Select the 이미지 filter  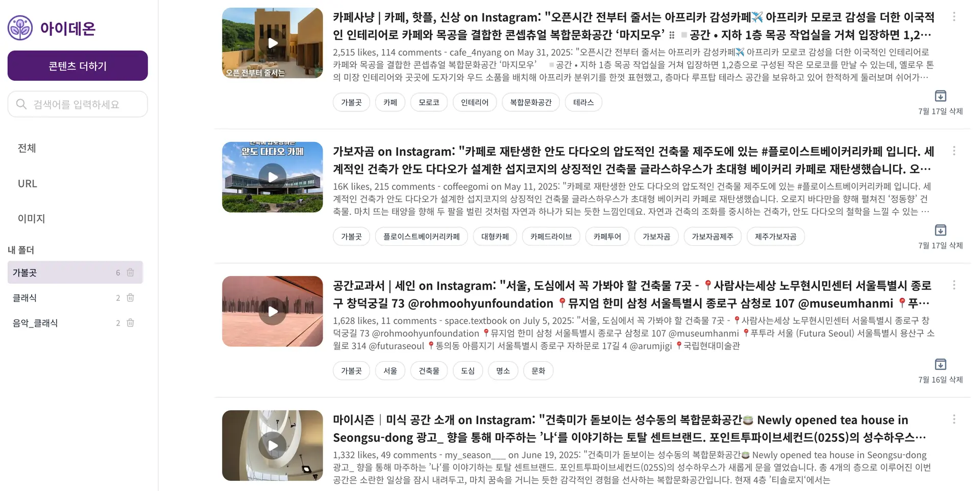[32, 219]
